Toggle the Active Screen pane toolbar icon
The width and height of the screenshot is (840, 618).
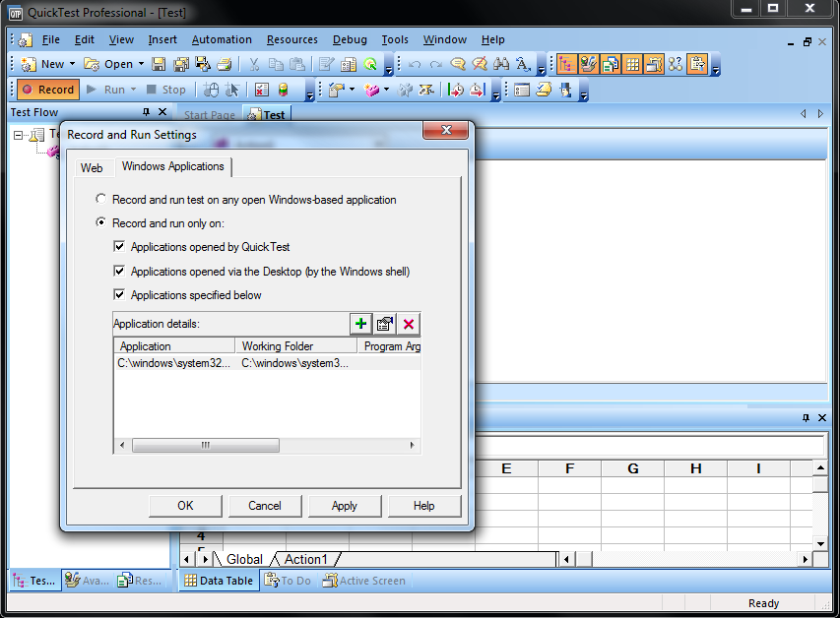pyautogui.click(x=654, y=64)
